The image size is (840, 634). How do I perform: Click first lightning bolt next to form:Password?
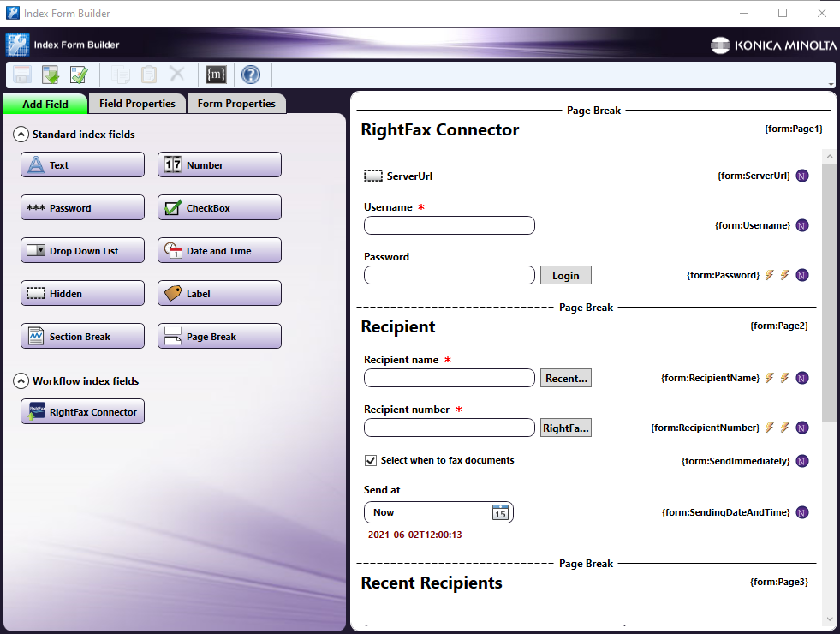tap(769, 275)
